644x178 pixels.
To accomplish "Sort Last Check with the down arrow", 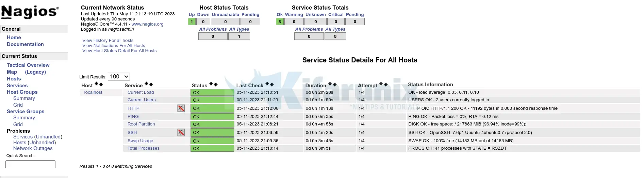I will (272, 84).
